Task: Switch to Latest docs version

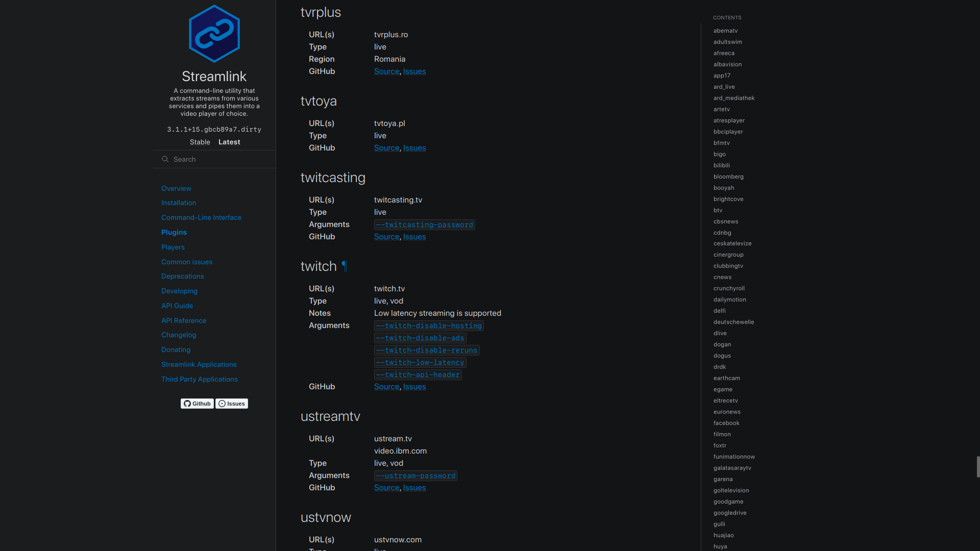Action: (x=229, y=142)
